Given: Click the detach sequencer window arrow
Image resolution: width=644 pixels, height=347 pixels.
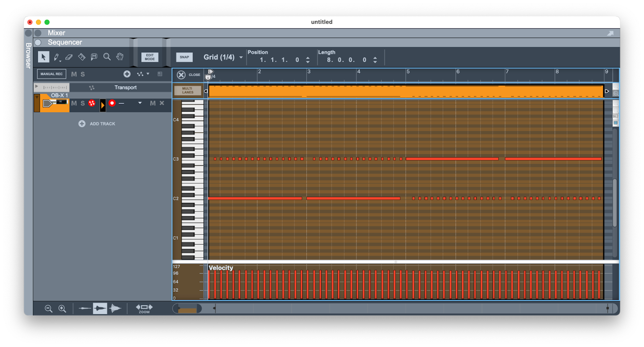Looking at the screenshot, I should coord(611,33).
